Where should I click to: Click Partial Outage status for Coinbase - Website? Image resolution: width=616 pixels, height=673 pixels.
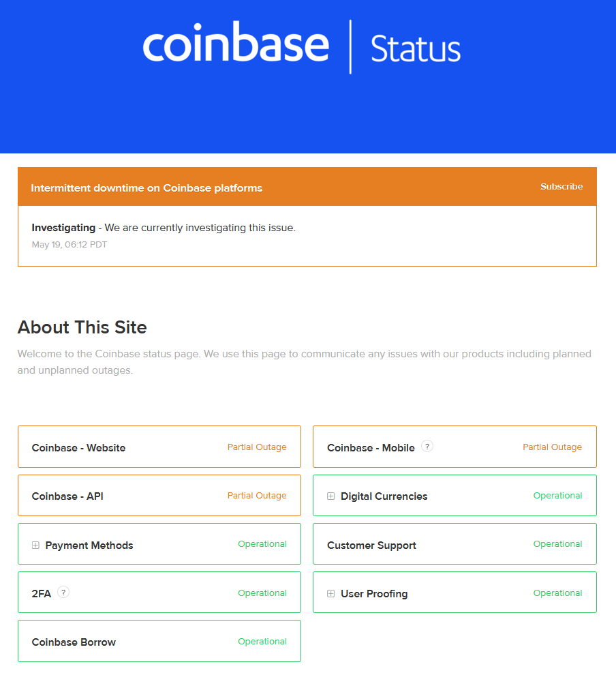257,447
